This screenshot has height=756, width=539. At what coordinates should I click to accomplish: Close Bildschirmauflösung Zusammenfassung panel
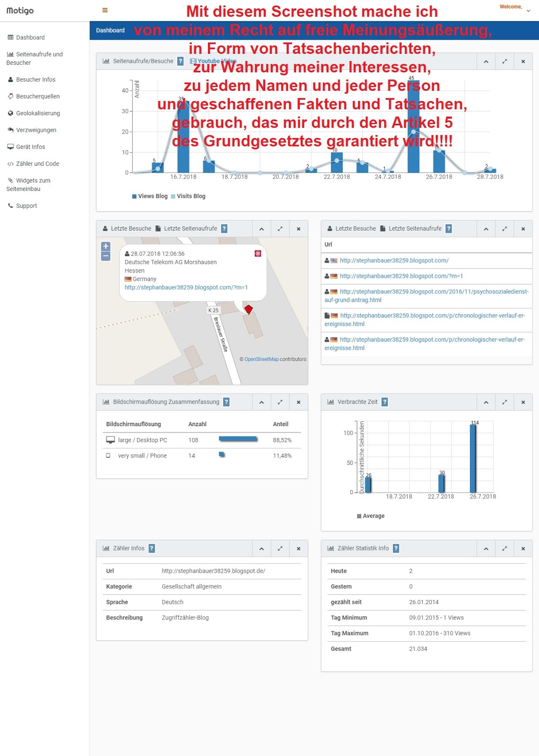298,402
